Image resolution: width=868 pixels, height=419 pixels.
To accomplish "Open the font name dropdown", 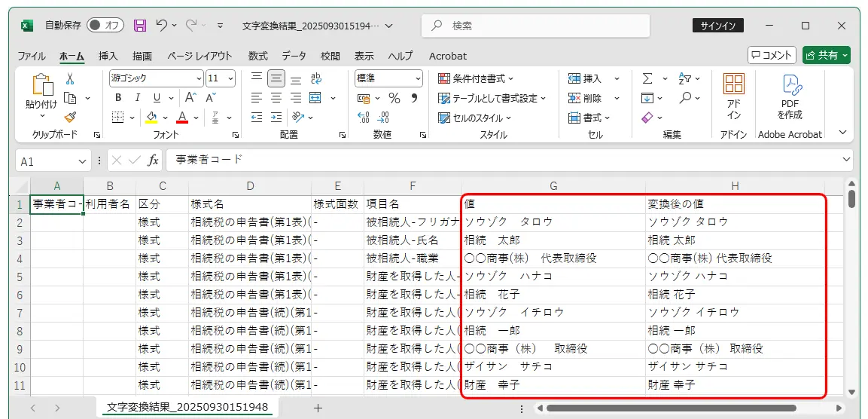I will click(199, 78).
